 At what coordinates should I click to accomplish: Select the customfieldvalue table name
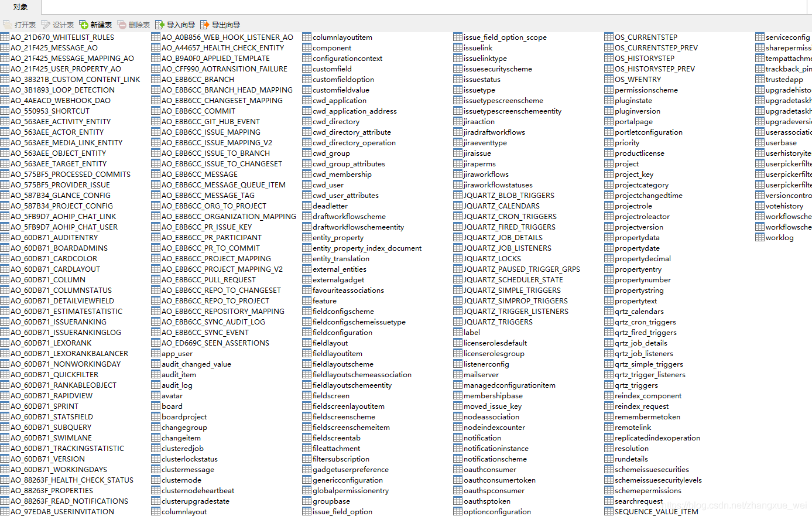(x=341, y=90)
